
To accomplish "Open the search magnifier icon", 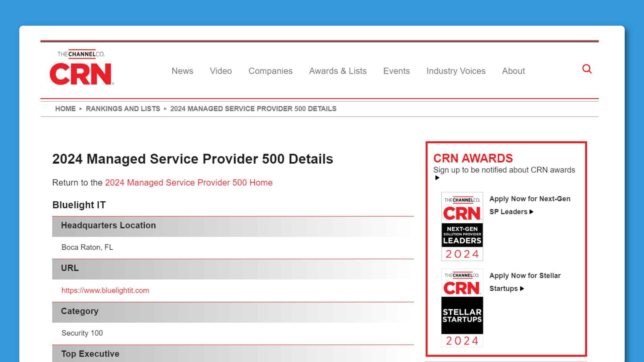I will [587, 69].
